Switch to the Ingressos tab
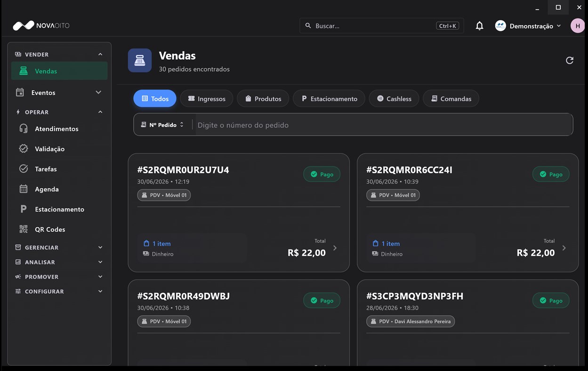Viewport: 588px width, 371px height. click(207, 99)
